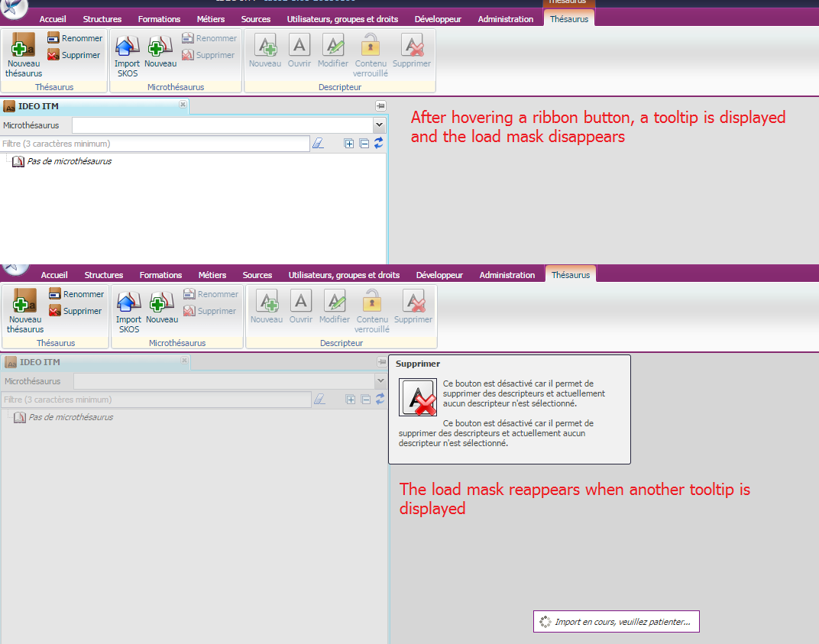Open the Structures tab in the upper menu bar
Image resolution: width=819 pixels, height=644 pixels.
[102, 19]
